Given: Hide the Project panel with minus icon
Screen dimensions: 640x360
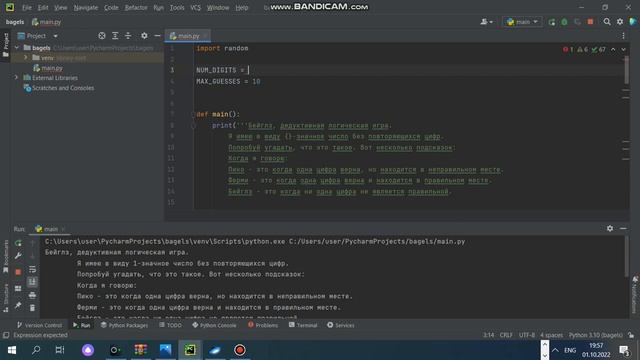Looking at the screenshot, I should coord(158,36).
